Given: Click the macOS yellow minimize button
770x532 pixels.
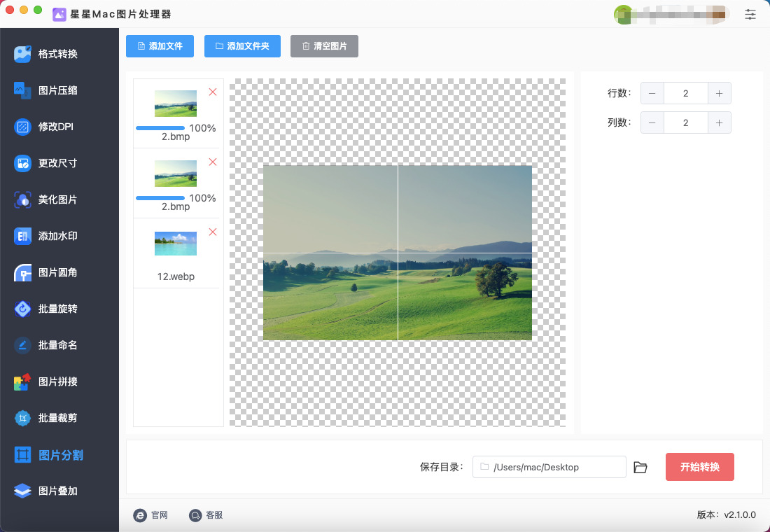Looking at the screenshot, I should click(24, 10).
